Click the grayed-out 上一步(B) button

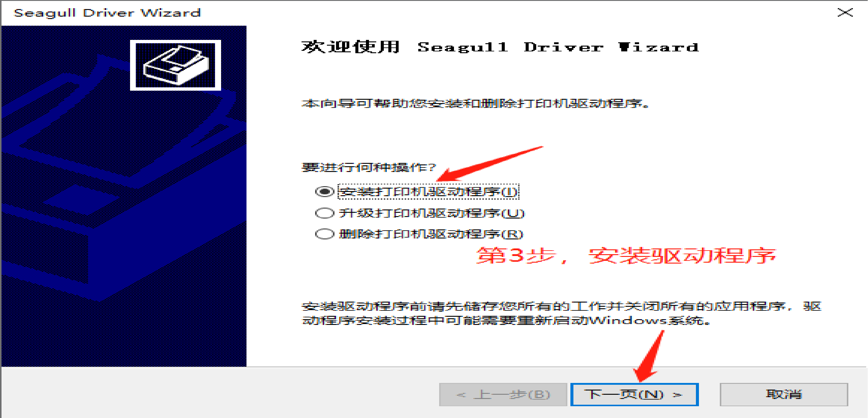503,394
